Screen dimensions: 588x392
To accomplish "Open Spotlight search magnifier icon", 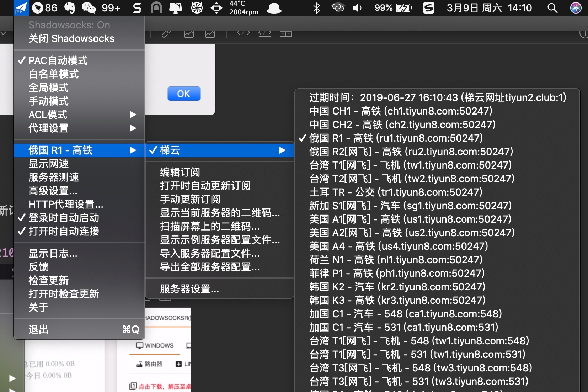I will (552, 8).
